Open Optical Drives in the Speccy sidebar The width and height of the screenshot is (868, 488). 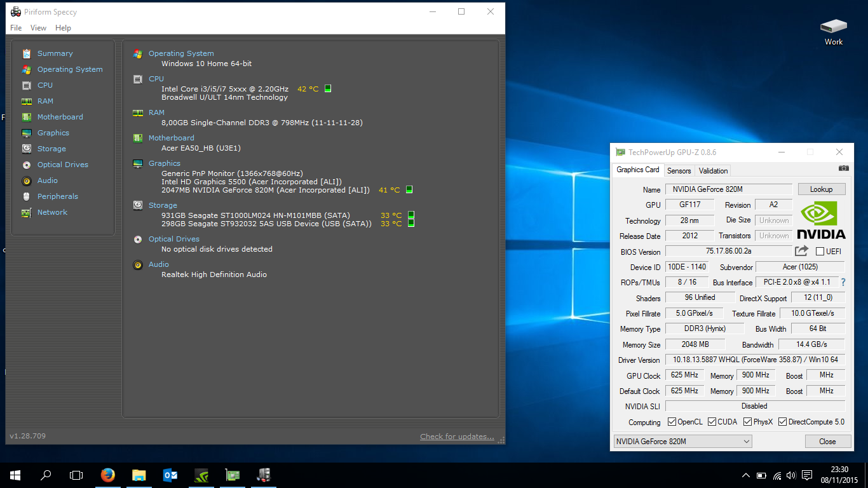tap(63, 165)
